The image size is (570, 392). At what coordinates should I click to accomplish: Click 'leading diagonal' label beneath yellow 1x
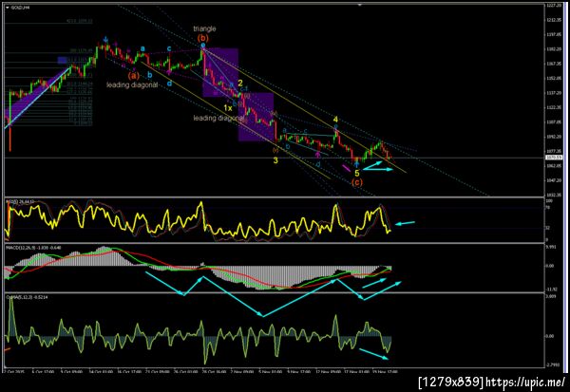tap(218, 118)
